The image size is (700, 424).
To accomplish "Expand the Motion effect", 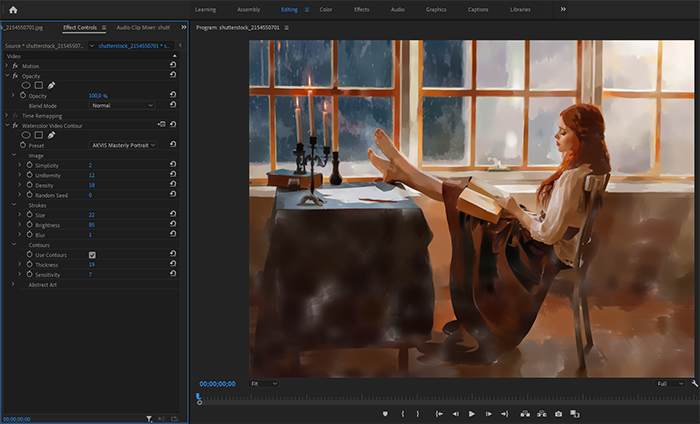I will pyautogui.click(x=6, y=66).
